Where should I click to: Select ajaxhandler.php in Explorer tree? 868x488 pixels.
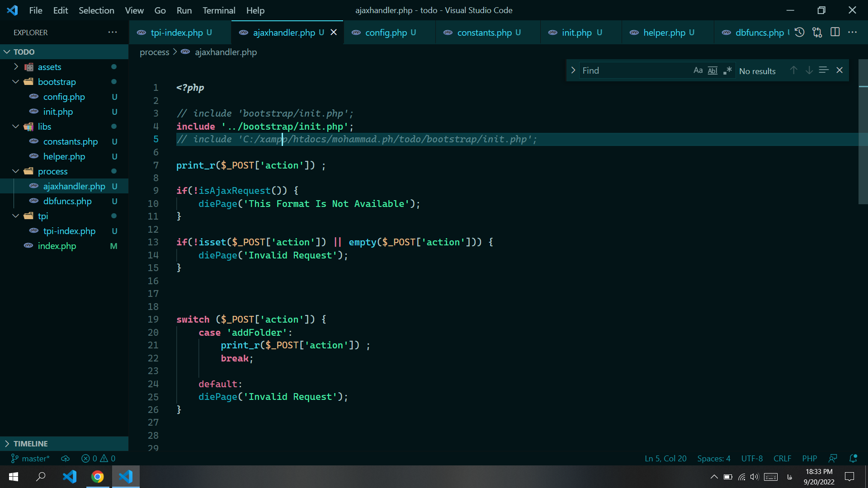(x=64, y=186)
